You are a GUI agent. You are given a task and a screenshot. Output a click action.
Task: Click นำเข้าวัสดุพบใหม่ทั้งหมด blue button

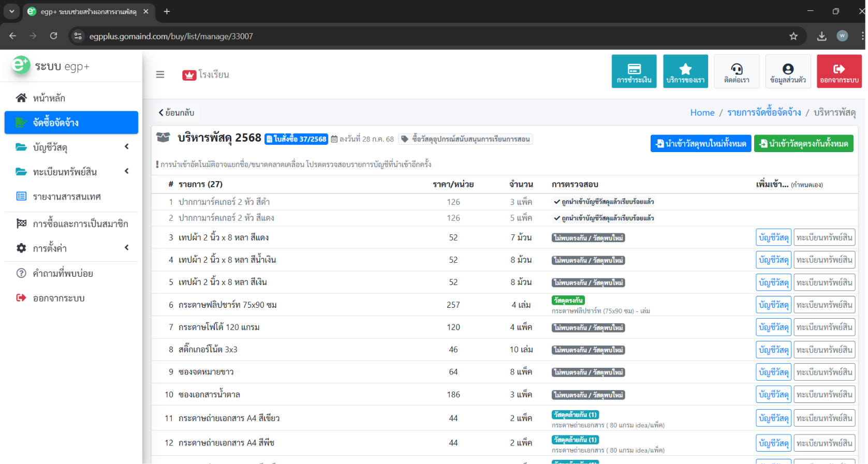pos(700,144)
